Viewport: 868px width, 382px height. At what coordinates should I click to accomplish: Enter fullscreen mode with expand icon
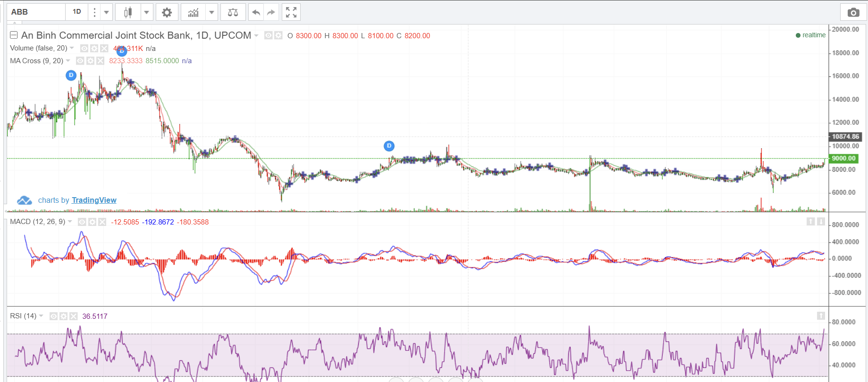point(291,12)
